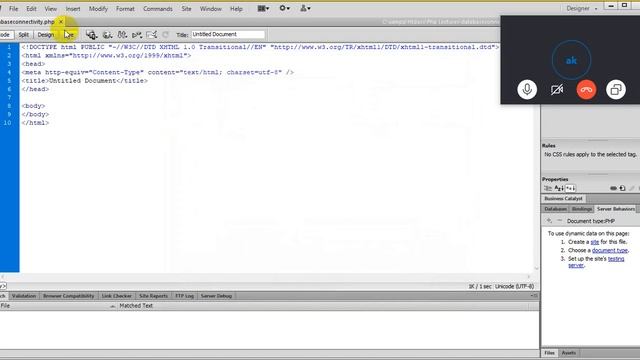Click the pop-out window icon in call overlay
This screenshot has width=640, height=360.
[x=616, y=89]
